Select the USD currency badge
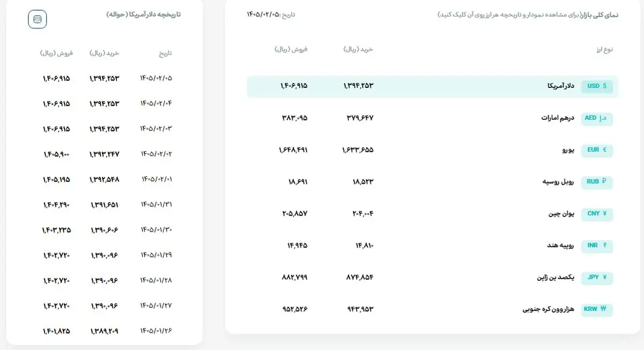Screen dimensions: 644x350 click(597, 86)
